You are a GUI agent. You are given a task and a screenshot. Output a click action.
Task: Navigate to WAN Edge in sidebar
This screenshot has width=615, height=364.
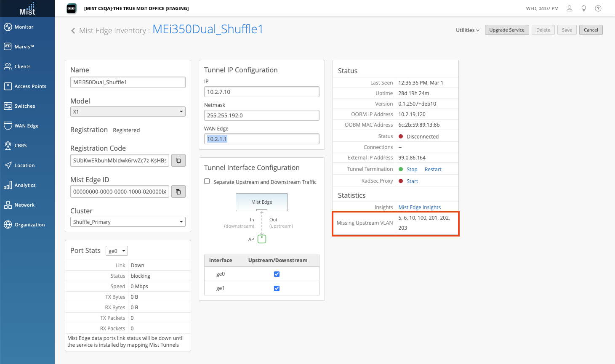tap(26, 126)
